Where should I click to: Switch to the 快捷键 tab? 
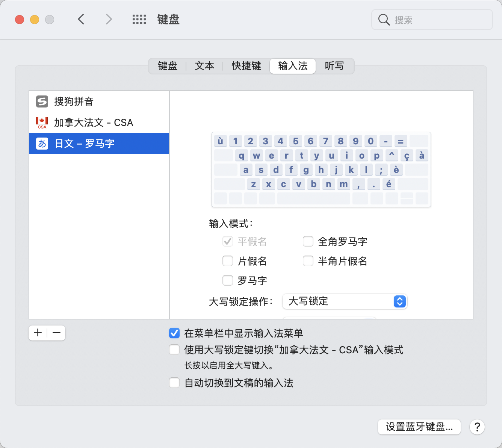[x=246, y=66]
